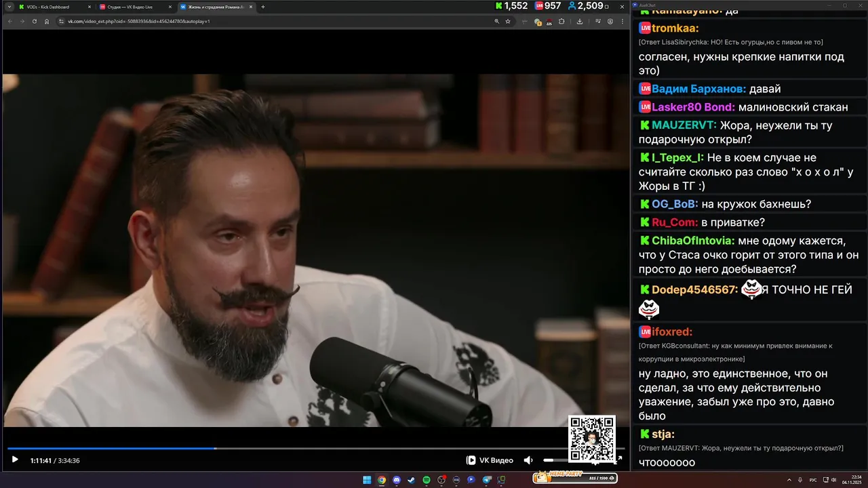Click username Вадим Барханов in chat
Screen dimensions: 868x488
(698, 89)
